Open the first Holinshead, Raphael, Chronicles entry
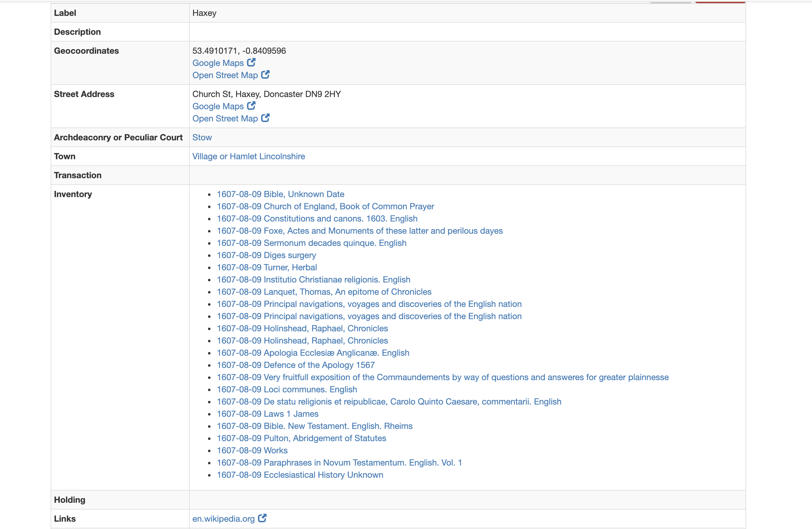Viewport: 812px width, 529px height. click(302, 328)
